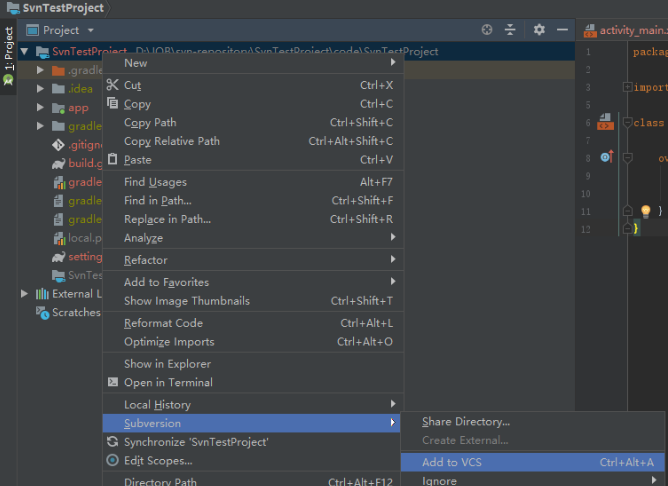Screen dimensions: 668x486
Task: Click line number 12 in the gutter
Action: 586,229
